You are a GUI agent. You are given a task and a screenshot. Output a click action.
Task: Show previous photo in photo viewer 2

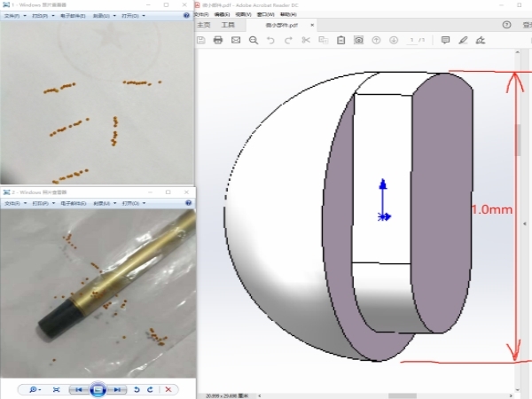[79, 389]
